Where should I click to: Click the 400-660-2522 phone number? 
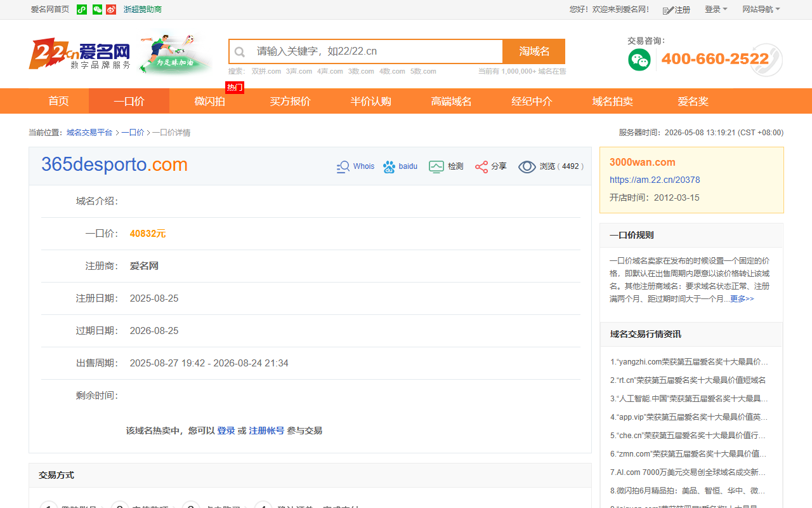click(x=715, y=59)
